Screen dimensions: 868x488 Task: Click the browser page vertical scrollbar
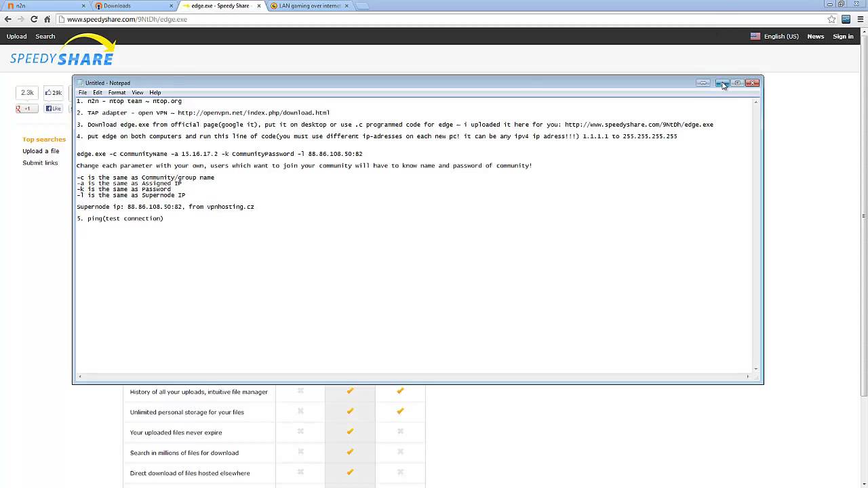864,216
